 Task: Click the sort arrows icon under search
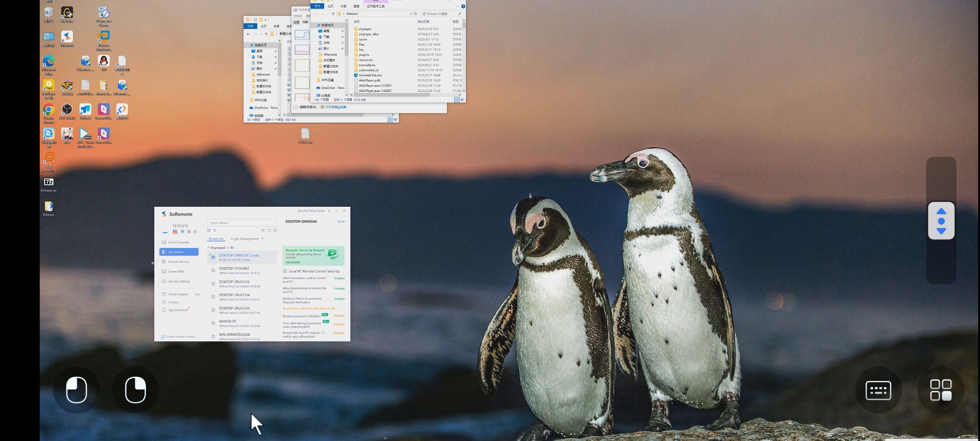pos(215,230)
